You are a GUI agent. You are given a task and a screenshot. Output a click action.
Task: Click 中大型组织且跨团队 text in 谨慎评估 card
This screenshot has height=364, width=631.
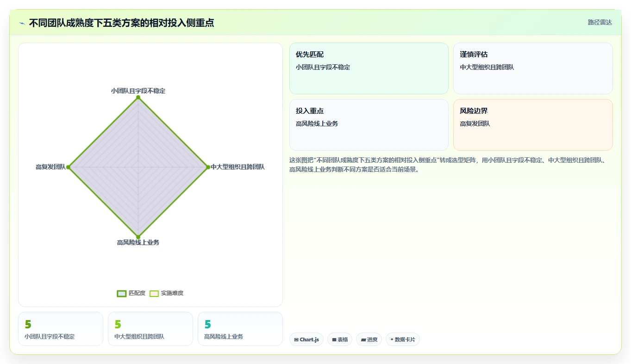(x=487, y=68)
